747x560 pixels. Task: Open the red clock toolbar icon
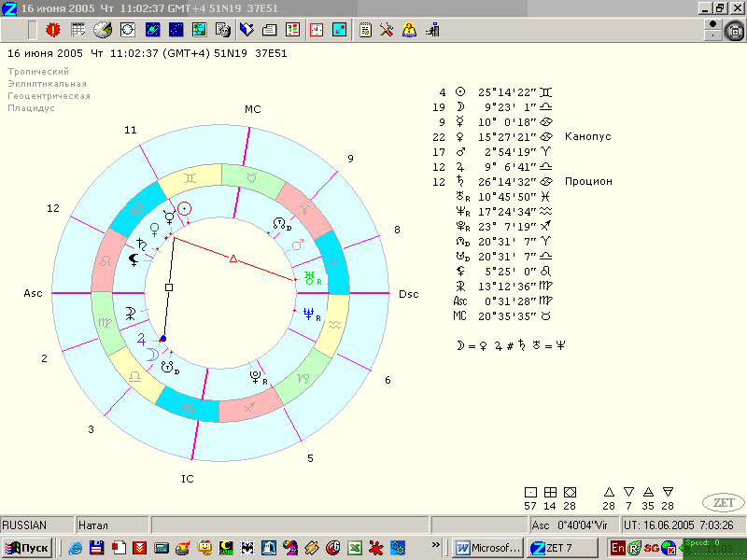coord(317,30)
